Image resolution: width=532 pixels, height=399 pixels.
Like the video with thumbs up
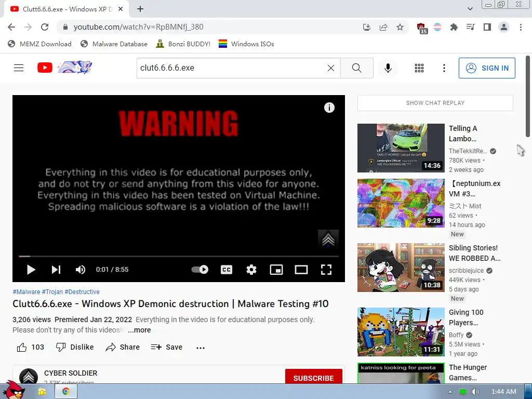(x=30, y=348)
